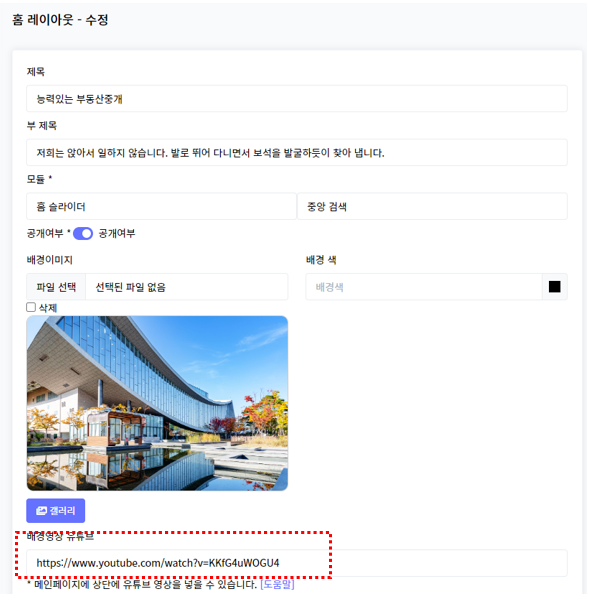589x603 pixels.
Task: Click the 배경영상 유튜브 field label
Action: pyautogui.click(x=60, y=537)
